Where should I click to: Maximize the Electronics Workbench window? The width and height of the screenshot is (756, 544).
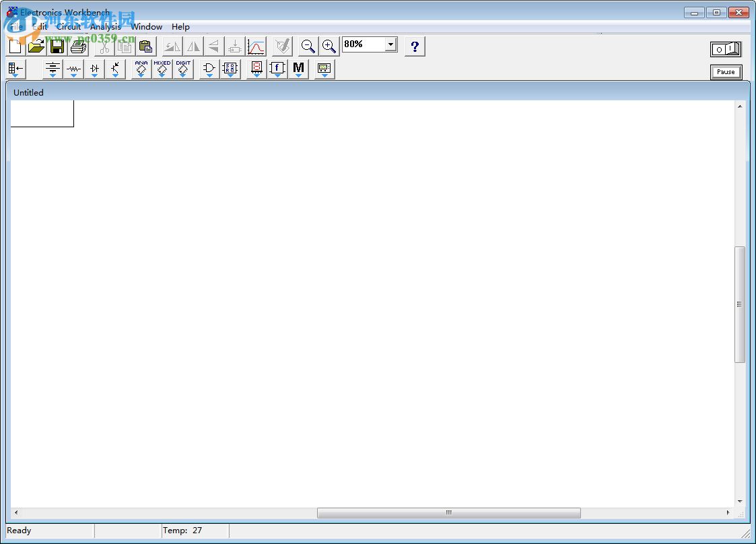(x=716, y=13)
